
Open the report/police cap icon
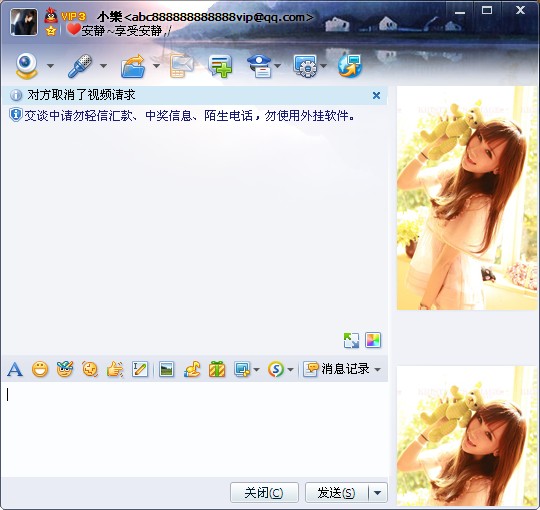point(260,66)
